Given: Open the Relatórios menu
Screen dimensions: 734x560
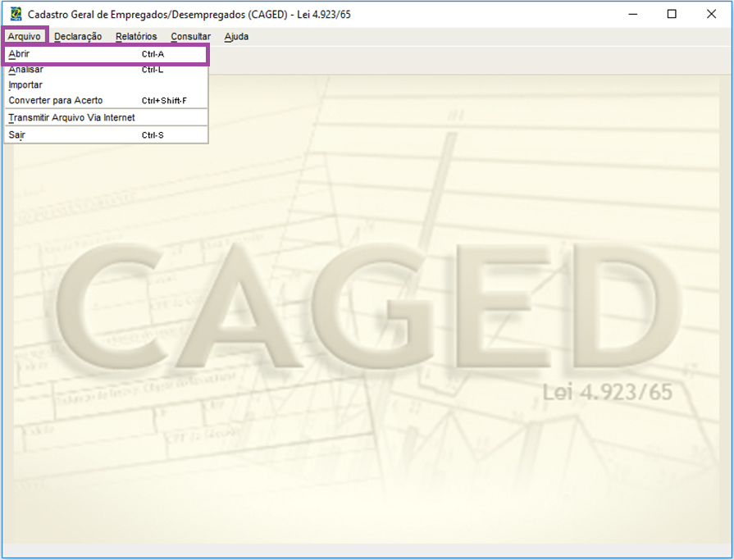Looking at the screenshot, I should 136,37.
